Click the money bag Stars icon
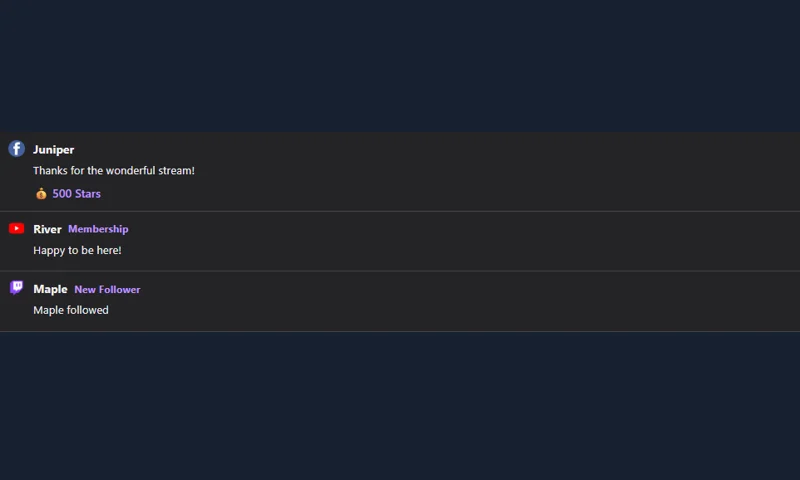The height and width of the screenshot is (480, 800). click(41, 193)
